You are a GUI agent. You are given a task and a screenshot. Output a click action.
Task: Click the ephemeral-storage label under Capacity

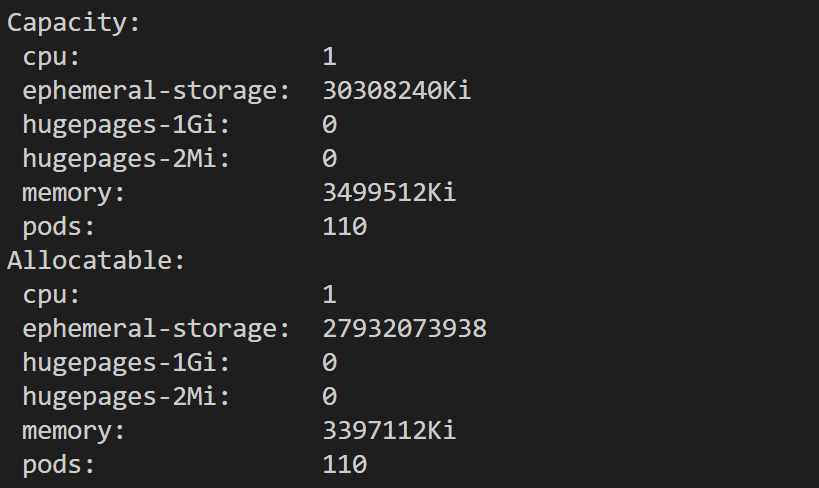157,91
